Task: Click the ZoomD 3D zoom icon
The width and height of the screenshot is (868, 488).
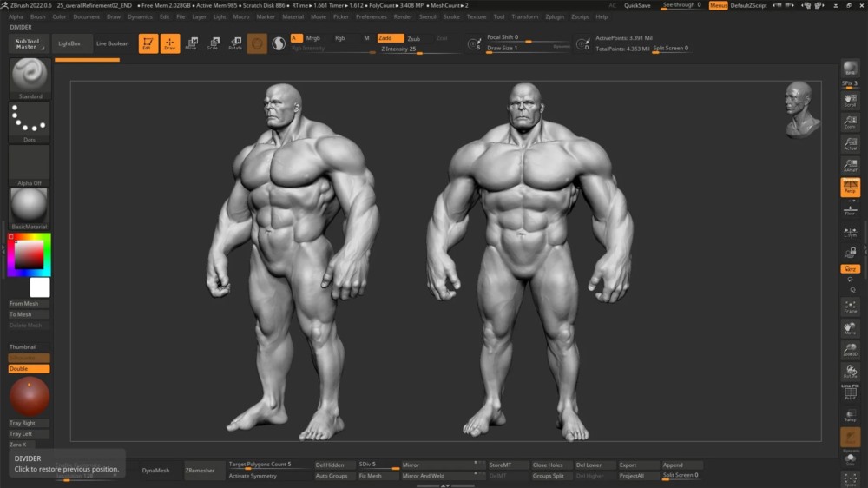Action: (x=851, y=350)
